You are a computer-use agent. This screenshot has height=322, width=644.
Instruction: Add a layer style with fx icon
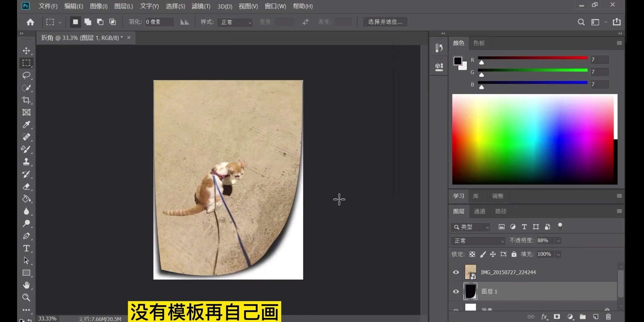click(544, 317)
